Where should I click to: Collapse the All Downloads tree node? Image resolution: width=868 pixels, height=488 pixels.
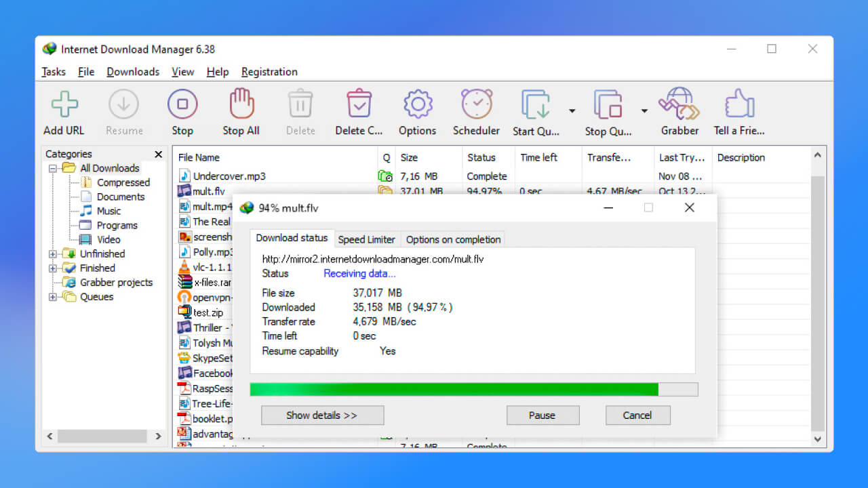(x=53, y=168)
